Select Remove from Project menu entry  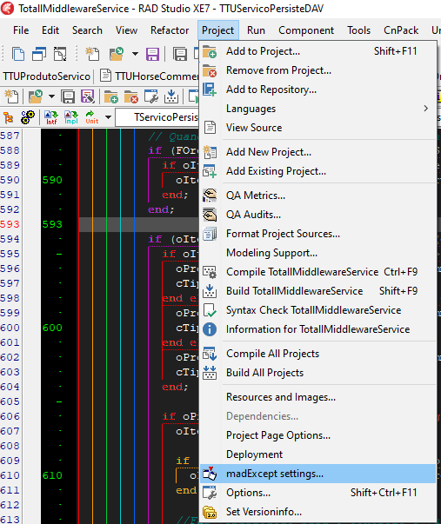click(x=318, y=70)
